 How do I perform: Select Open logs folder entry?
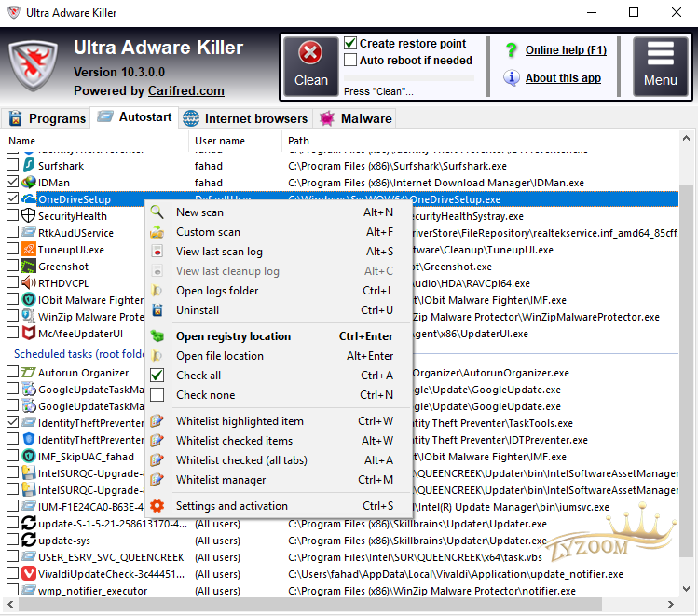(x=277, y=291)
